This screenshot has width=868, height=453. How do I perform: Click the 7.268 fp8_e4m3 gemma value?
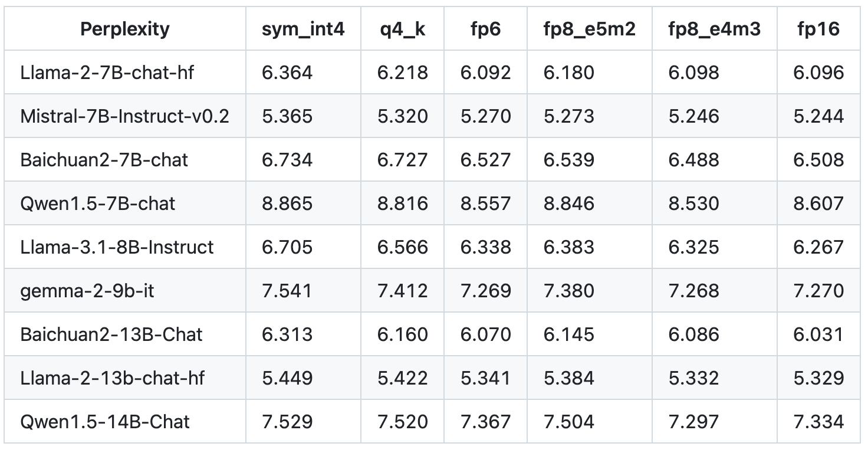[693, 291]
